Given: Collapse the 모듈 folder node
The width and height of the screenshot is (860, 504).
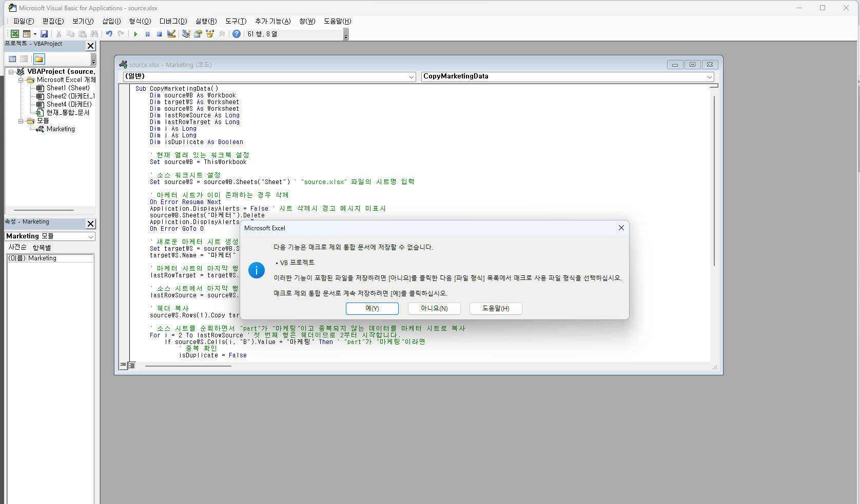Looking at the screenshot, I should coord(21,121).
